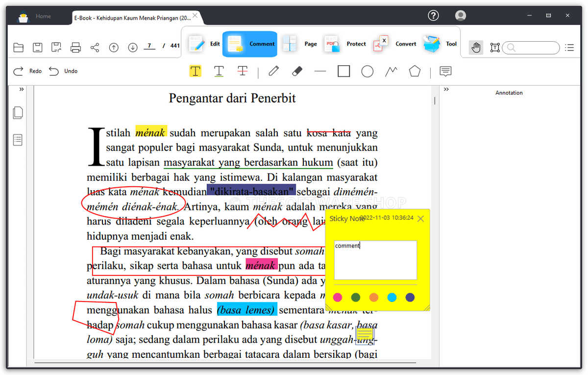Select the Circle shape tool
This screenshot has height=375, width=588.
click(x=367, y=72)
